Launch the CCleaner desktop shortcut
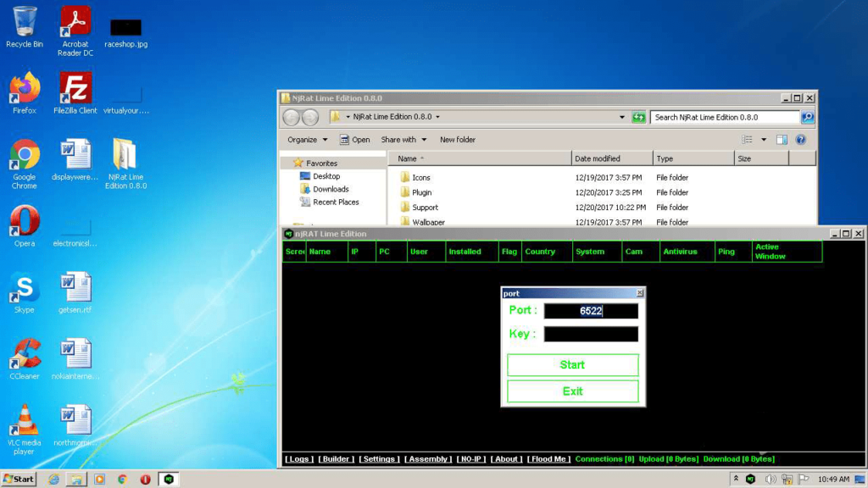Image resolution: width=868 pixels, height=488 pixels. pos(25,358)
